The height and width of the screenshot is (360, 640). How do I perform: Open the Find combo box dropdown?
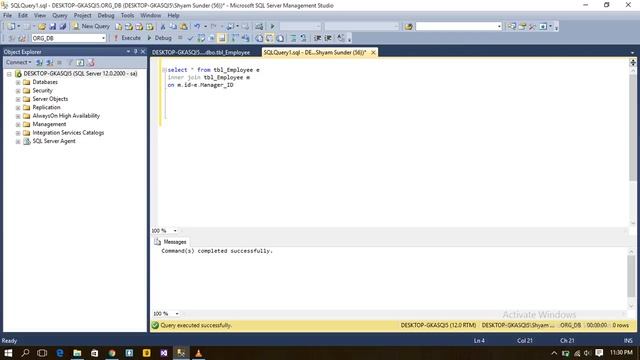point(499,27)
